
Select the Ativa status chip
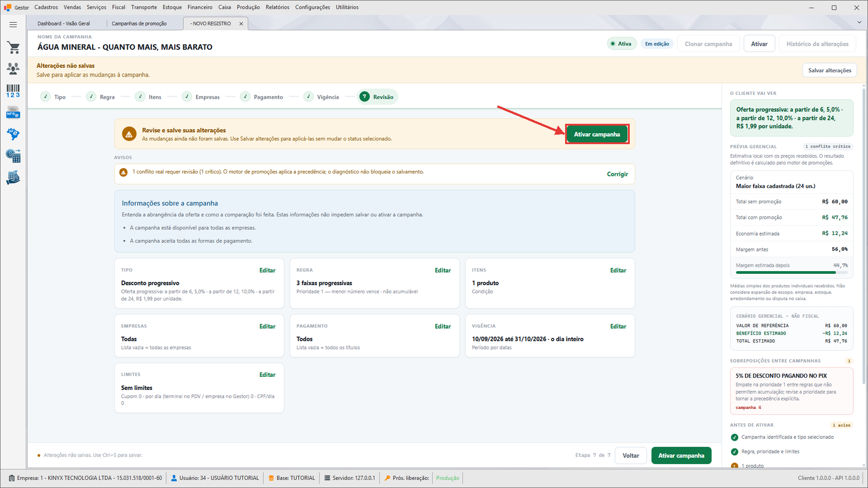[621, 44]
